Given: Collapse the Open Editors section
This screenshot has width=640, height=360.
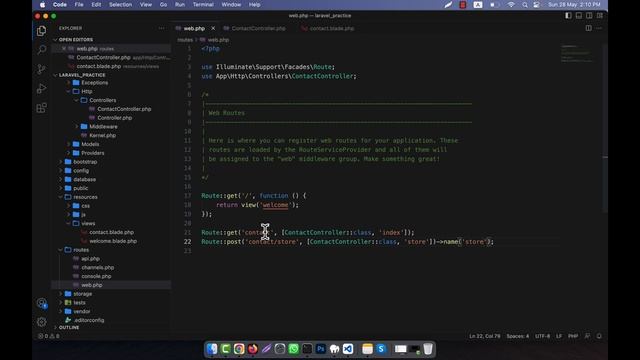Looking at the screenshot, I should (76, 40).
